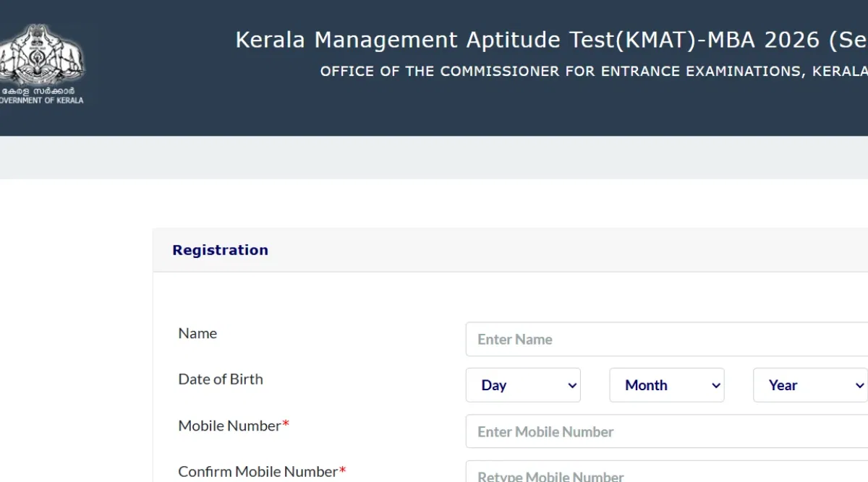
Task: Select the Registration section header
Action: 220,249
